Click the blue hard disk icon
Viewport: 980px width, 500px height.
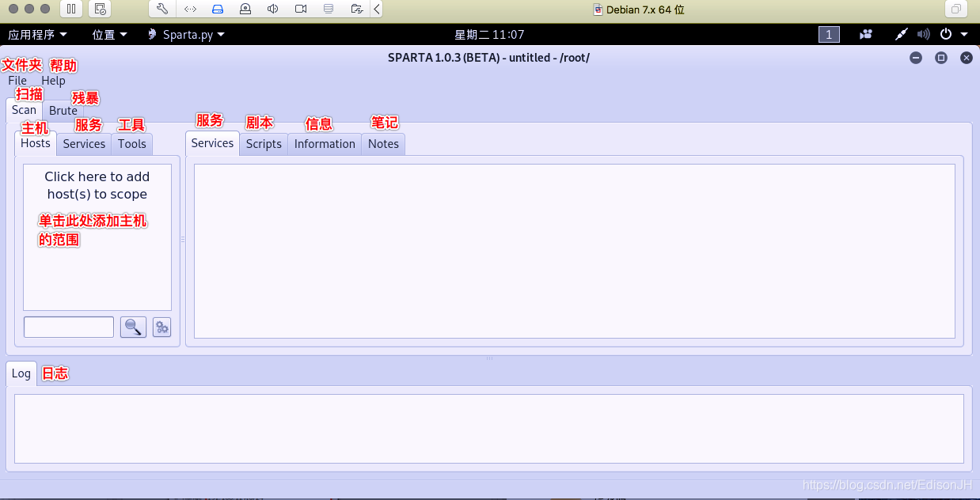pos(218,9)
